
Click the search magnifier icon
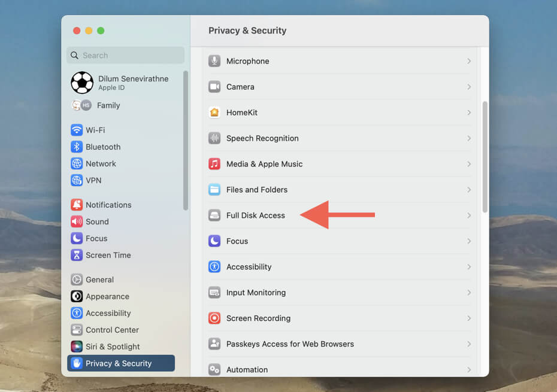[75, 56]
